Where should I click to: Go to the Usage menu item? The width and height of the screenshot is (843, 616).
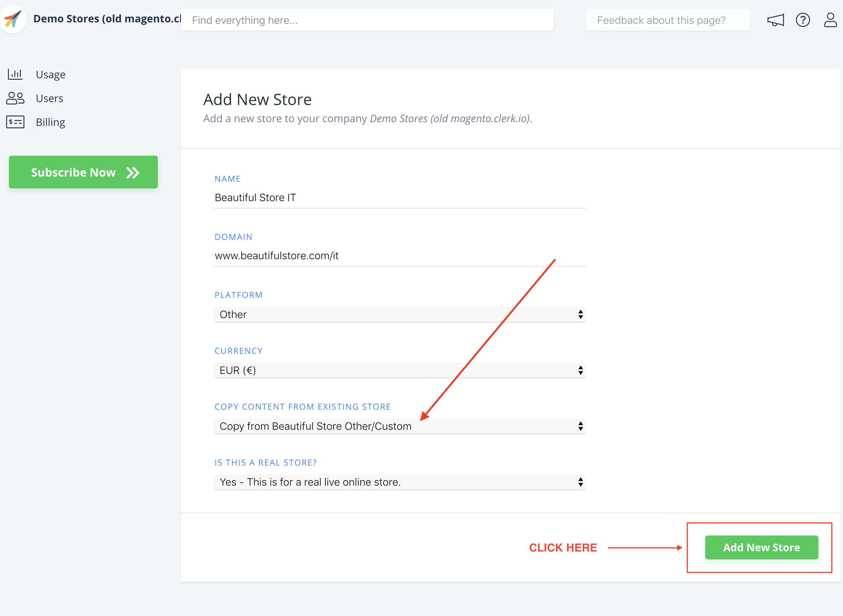(x=51, y=74)
